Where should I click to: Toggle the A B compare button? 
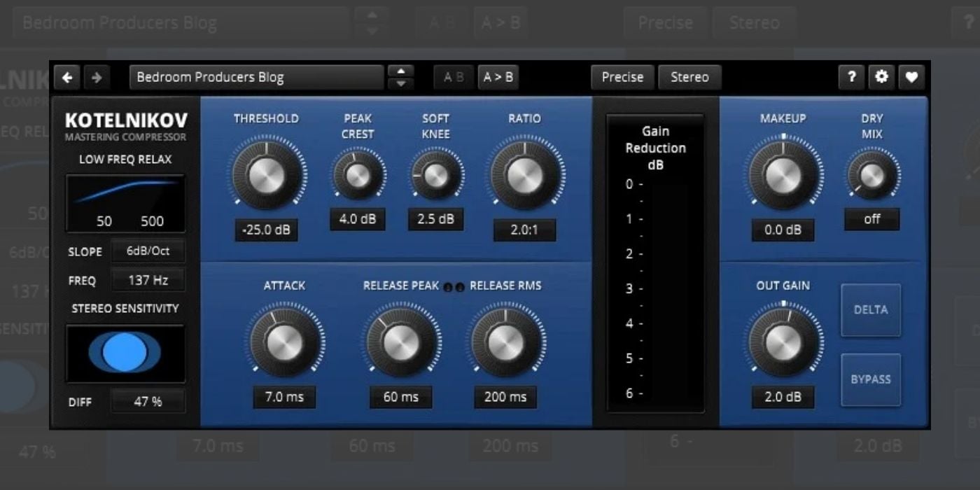[454, 78]
